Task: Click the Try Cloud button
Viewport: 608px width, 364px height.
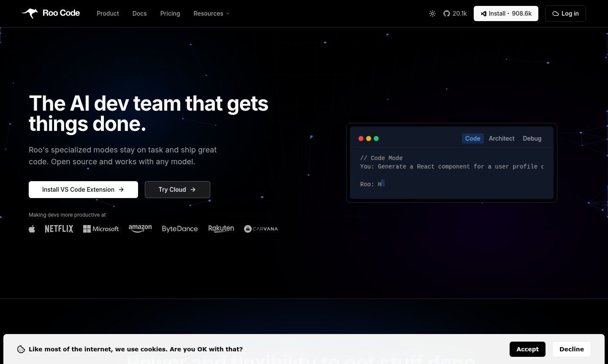Action: pyautogui.click(x=177, y=190)
